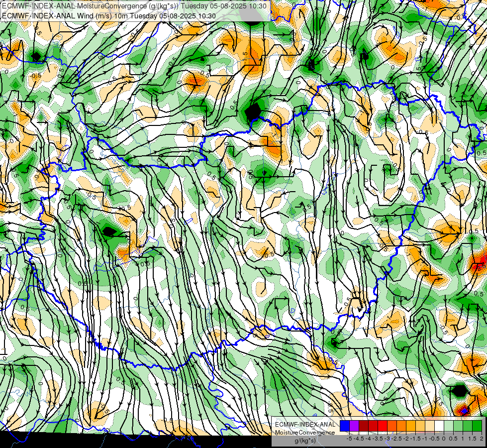This screenshot has height=448, width=487.
Task: Choose the light green swatch between 0.5 and 1
Action: (458, 426)
